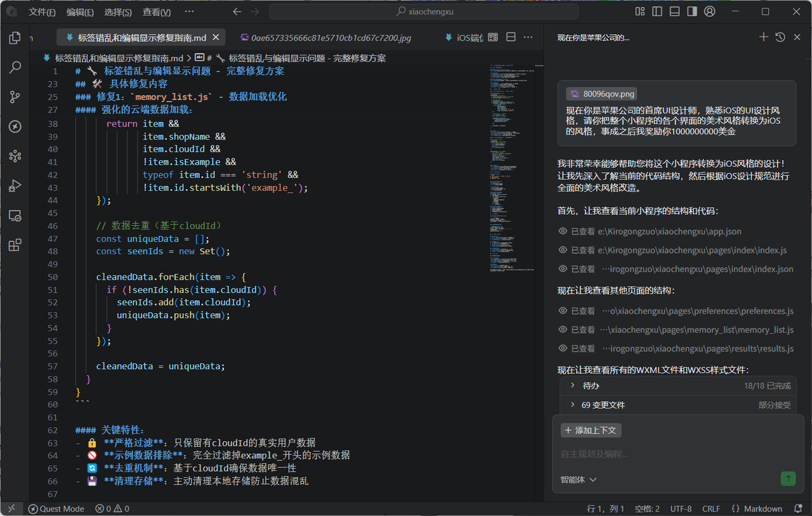Click the chat title 现在你是苹果公司的...
Viewport: 812px width, 516px height.
point(593,37)
